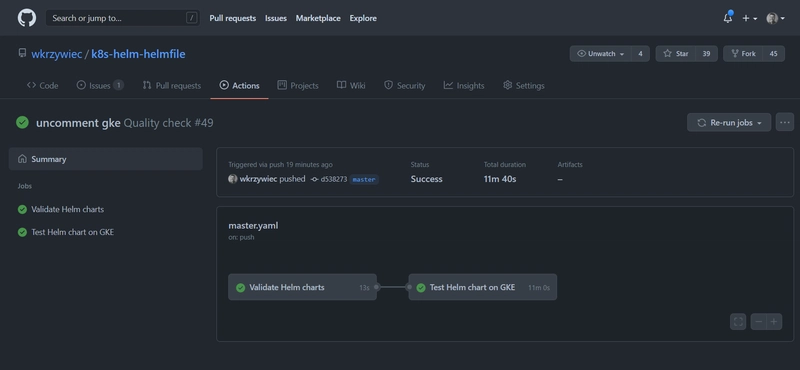View the 45 forks count

coord(773,54)
